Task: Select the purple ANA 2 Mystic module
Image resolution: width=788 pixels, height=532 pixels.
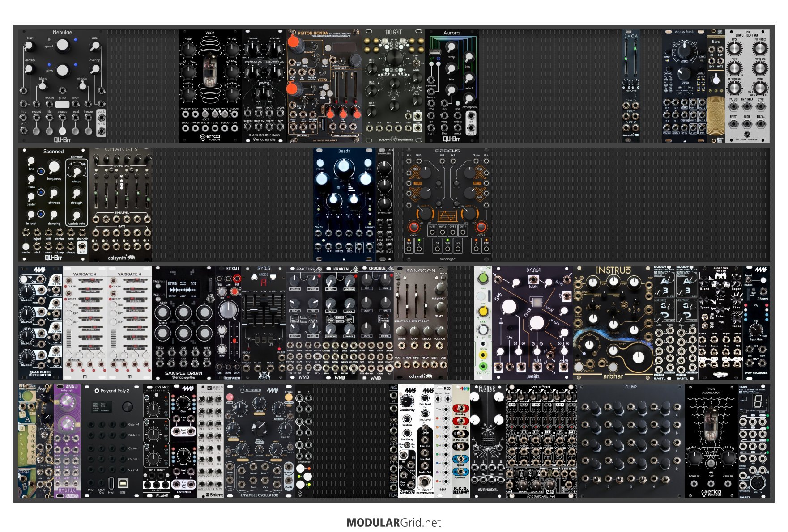Action: (67, 441)
